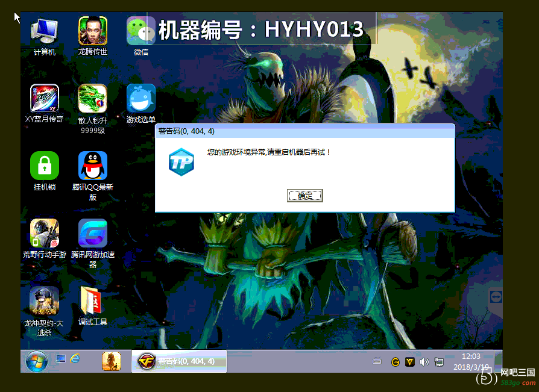
Task: Select the 警告码(0, 404, 4) taskbar item
Action: tap(178, 361)
